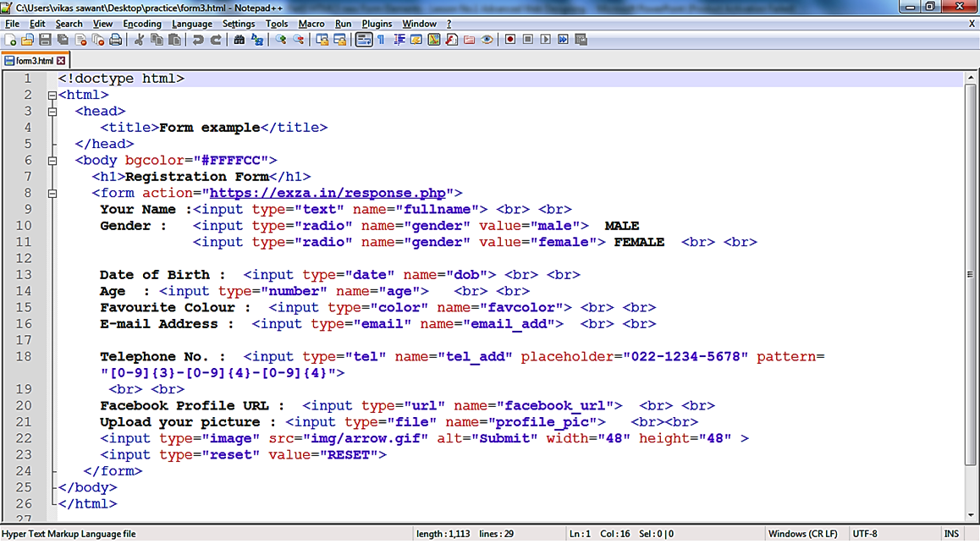Image resolution: width=980 pixels, height=549 pixels.
Task: Toggle Word Wrap on the toolbar
Action: tap(362, 39)
